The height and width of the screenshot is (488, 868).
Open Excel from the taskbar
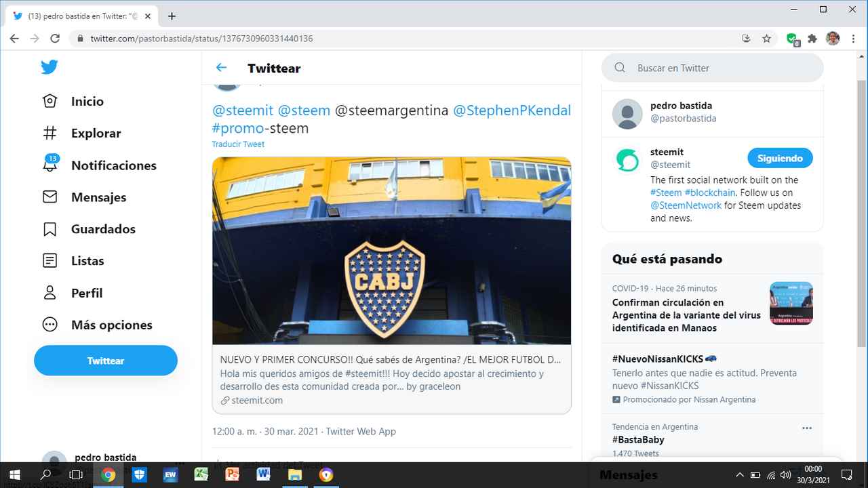[x=201, y=475]
